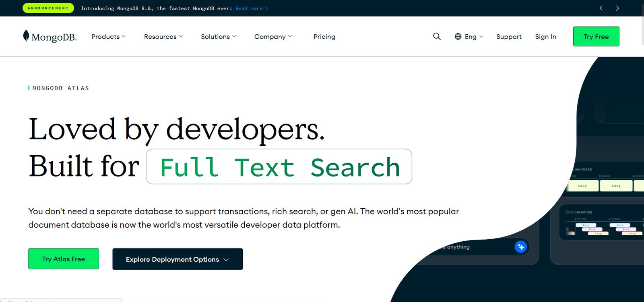Expand the Products menu
Screen dimensions: 644x302
pyautogui.click(x=108, y=37)
